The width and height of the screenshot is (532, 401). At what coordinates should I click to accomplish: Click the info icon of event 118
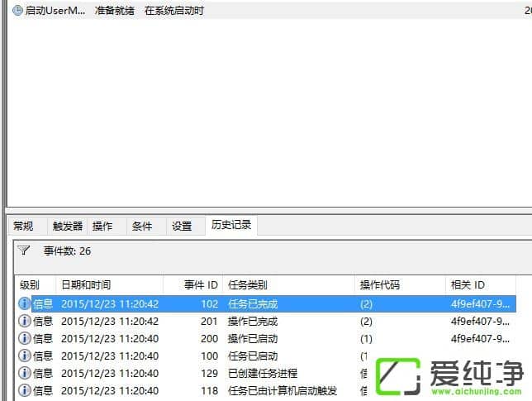[24, 390]
